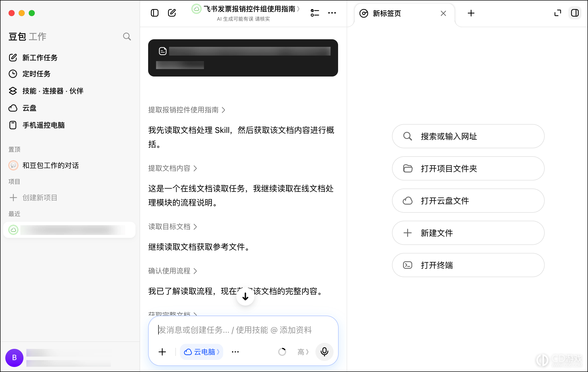This screenshot has height=372, width=588.
Task: Click 新建文件
Action: coord(468,233)
